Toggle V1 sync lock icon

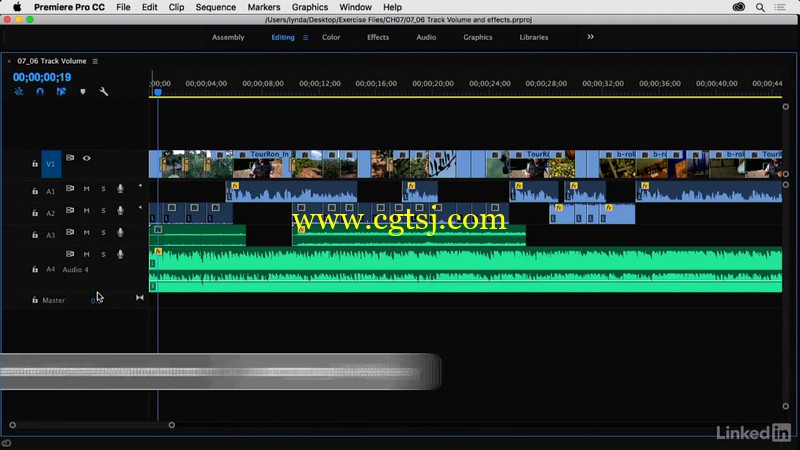point(70,158)
